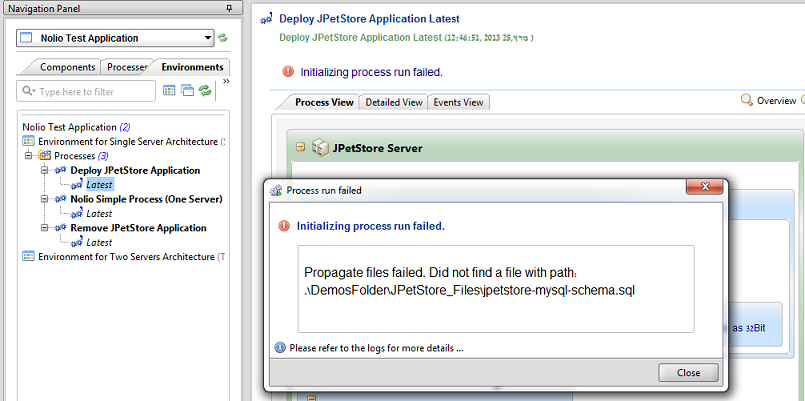Image resolution: width=805 pixels, height=401 pixels.
Task: Select Environment for Single Server Architecture
Action: pyautogui.click(x=131, y=142)
